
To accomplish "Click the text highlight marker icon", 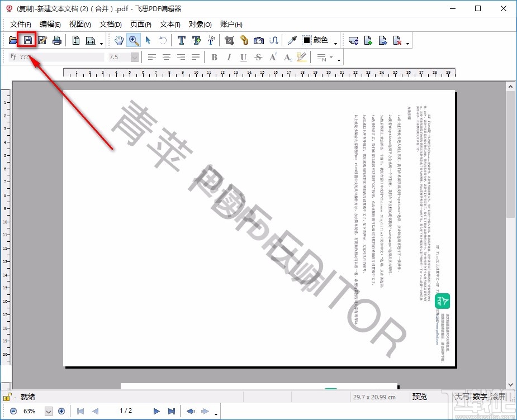I will coord(301,57).
